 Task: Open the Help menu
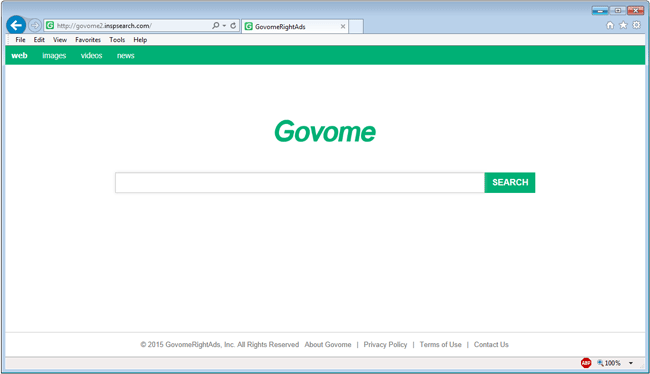[140, 40]
